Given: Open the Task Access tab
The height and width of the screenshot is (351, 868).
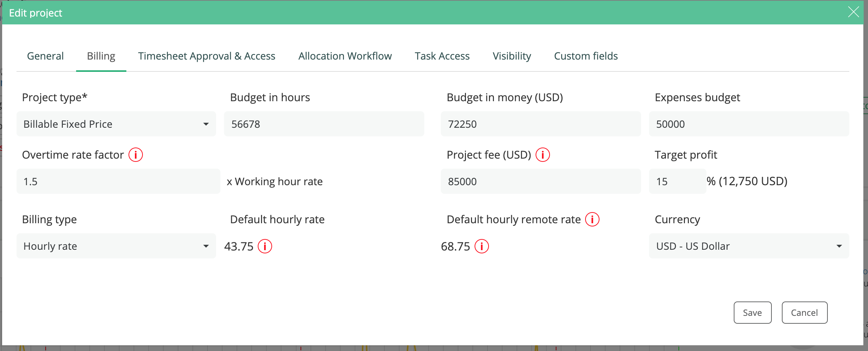Looking at the screenshot, I should pos(442,56).
